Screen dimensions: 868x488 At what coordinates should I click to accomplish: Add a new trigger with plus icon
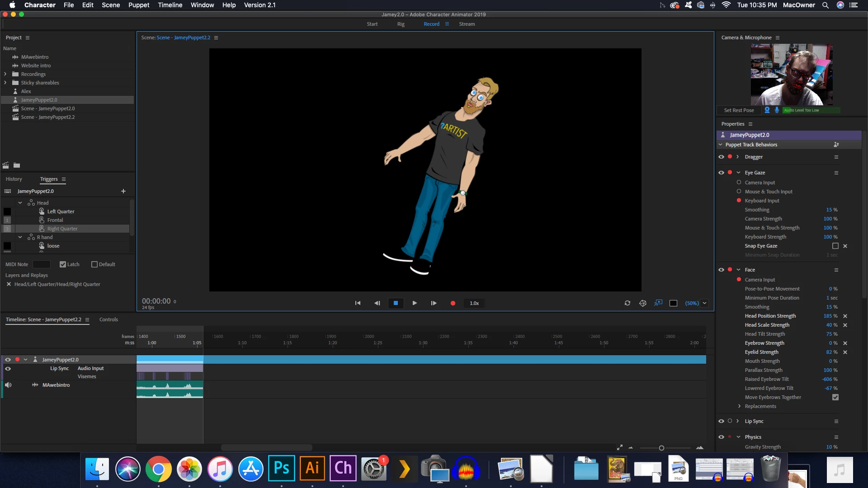tap(123, 191)
